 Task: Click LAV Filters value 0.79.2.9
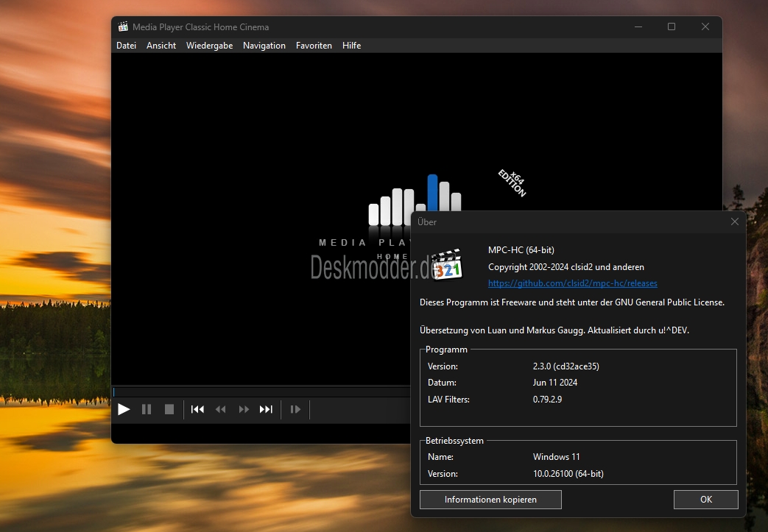[x=547, y=399]
